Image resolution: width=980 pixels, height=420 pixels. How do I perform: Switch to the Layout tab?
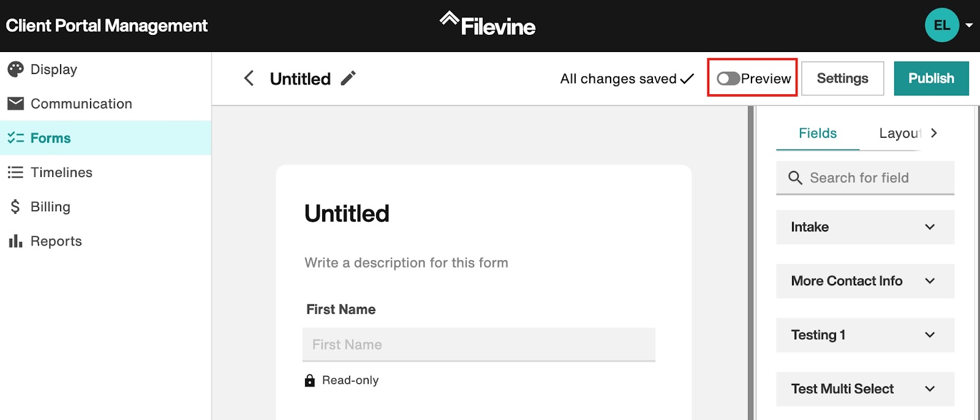click(x=900, y=133)
